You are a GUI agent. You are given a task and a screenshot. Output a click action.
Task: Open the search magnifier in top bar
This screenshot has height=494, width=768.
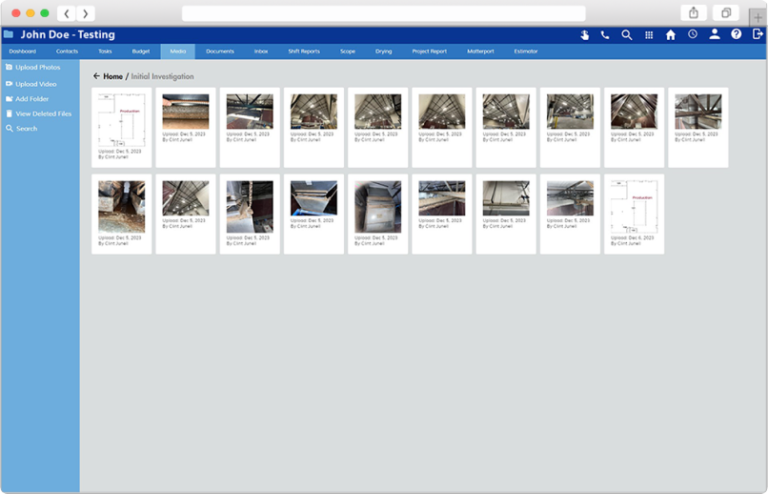(627, 35)
